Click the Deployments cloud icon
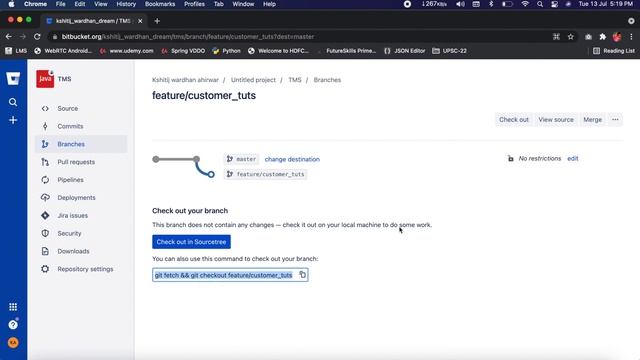The width and height of the screenshot is (640, 360). (x=45, y=198)
